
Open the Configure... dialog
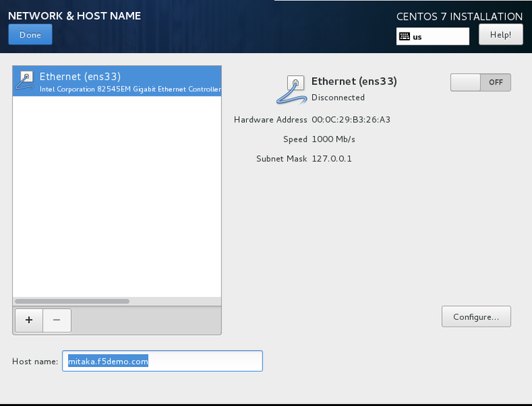point(476,317)
